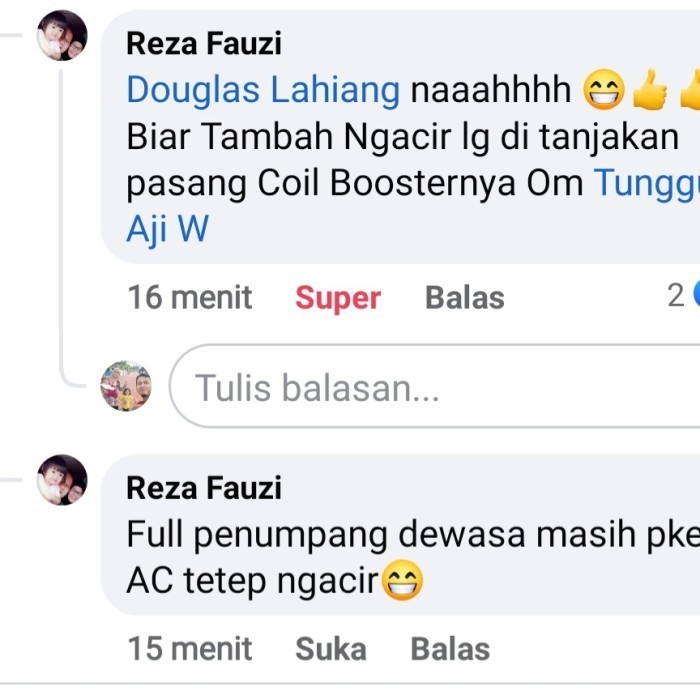The height and width of the screenshot is (700, 700).
Task: Click Balas under the 16 menit comment
Action: click(465, 298)
